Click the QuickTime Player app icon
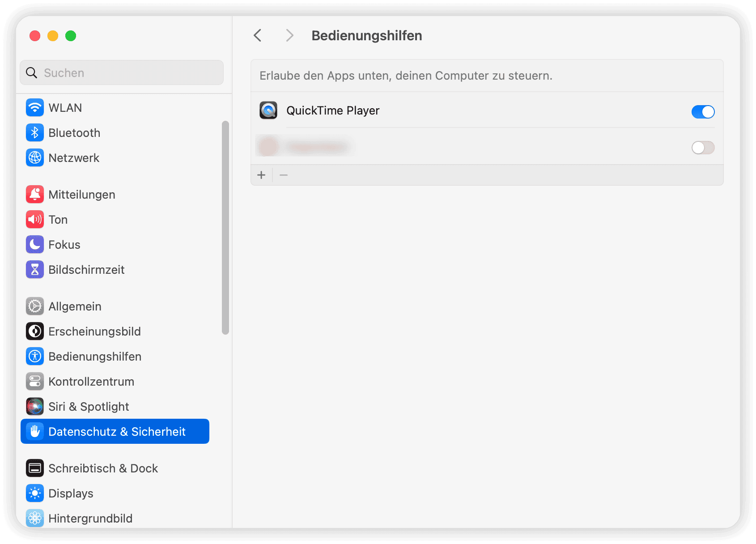This screenshot has height=544, width=756. tap(268, 110)
